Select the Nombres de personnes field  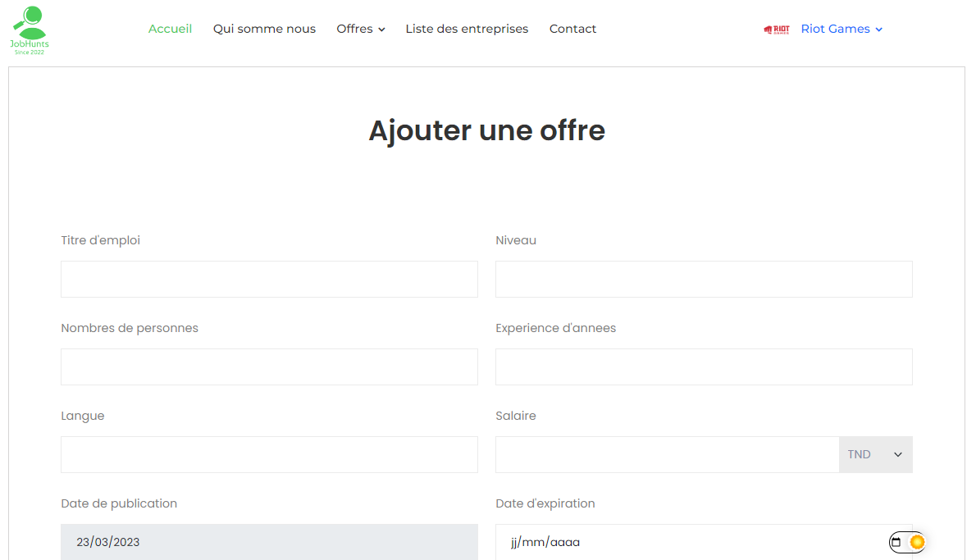(x=269, y=367)
